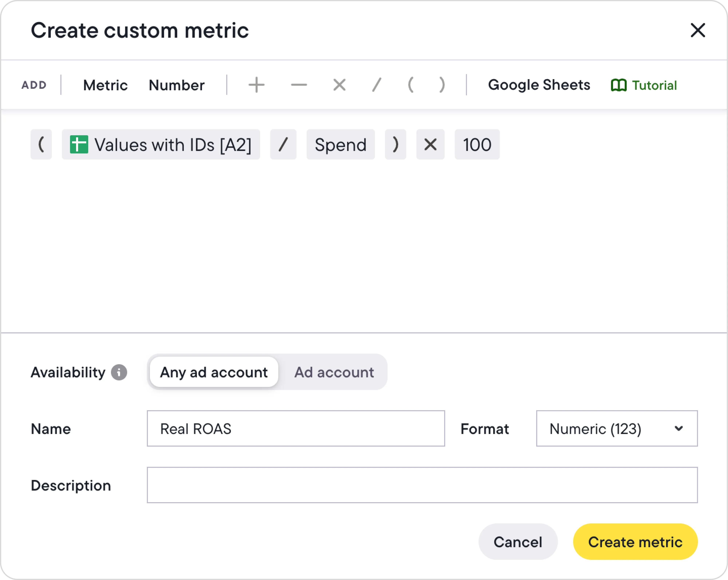Cancel the custom metric dialog

pos(518,541)
